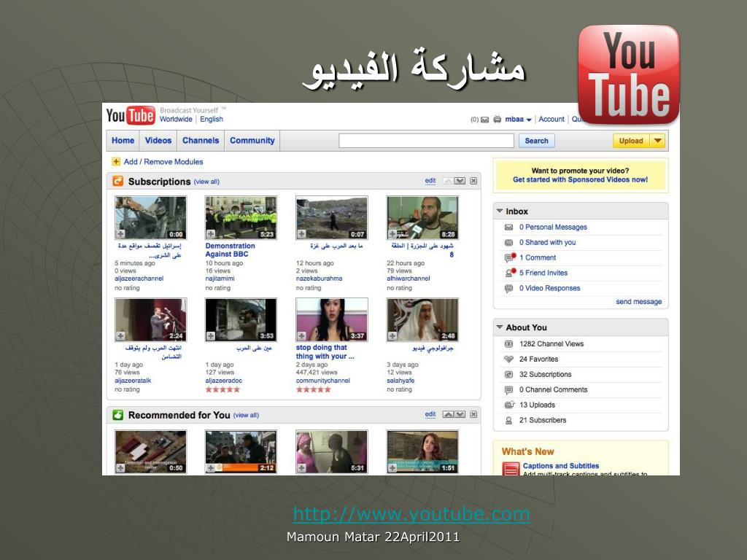Add the 3:37 stop doing that video to the quicklist
This screenshot has height=560, width=747.
pos(301,336)
